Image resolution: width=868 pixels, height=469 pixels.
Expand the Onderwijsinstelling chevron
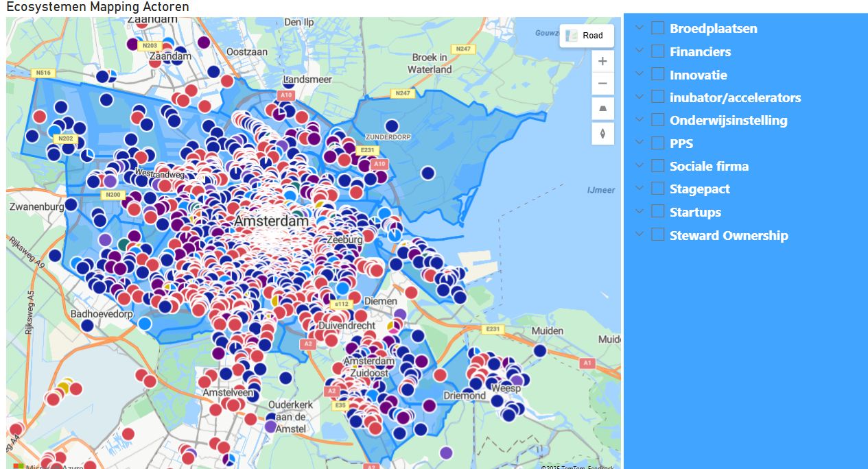[640, 120]
